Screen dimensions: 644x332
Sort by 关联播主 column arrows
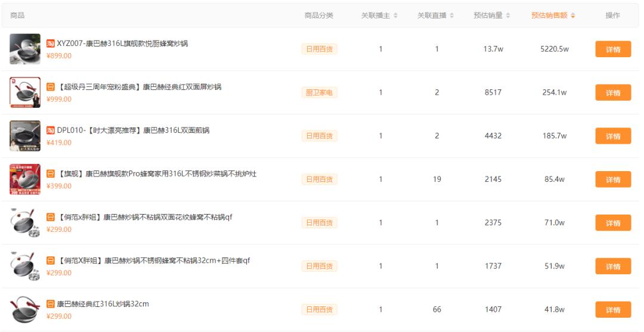pos(395,15)
